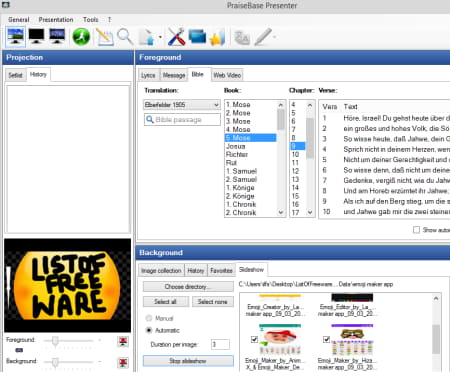Click the black screen monitor icon
The height and width of the screenshot is (372, 450).
point(36,36)
